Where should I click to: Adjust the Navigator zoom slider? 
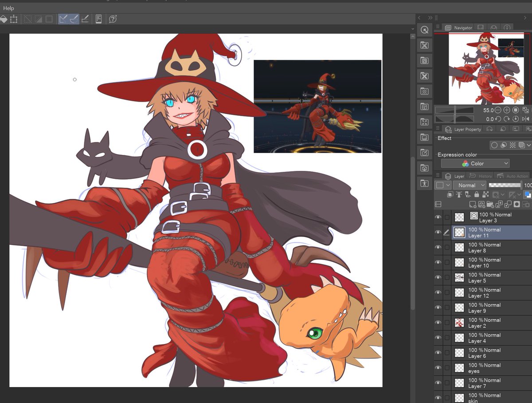[454, 110]
